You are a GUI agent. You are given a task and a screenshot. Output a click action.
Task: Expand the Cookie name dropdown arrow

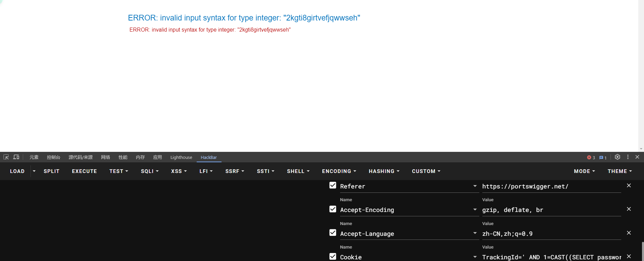coord(475,257)
